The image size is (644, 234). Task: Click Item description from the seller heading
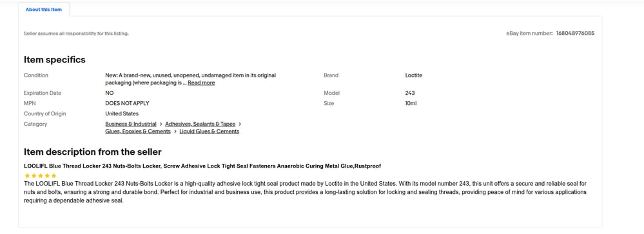pyautogui.click(x=92, y=152)
